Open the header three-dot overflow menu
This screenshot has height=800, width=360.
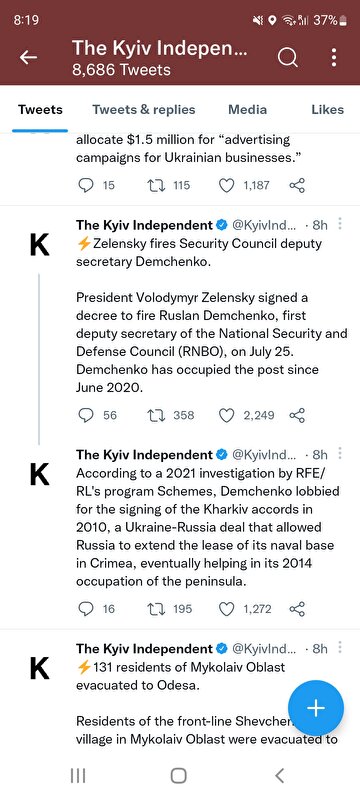(x=334, y=58)
